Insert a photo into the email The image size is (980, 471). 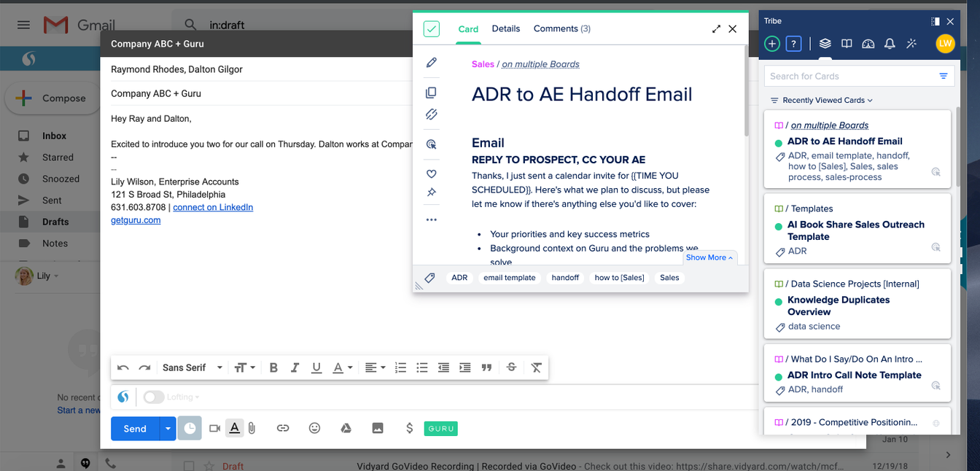click(x=378, y=428)
